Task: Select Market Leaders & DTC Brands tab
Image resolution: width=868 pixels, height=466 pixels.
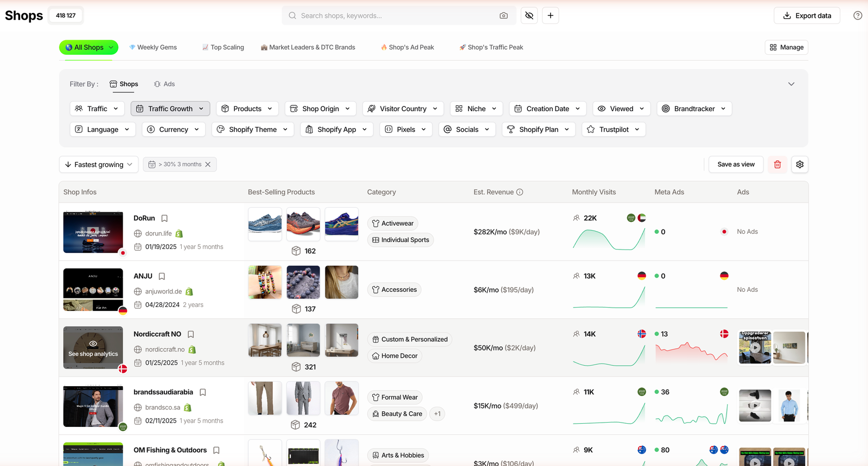Action: (308, 47)
